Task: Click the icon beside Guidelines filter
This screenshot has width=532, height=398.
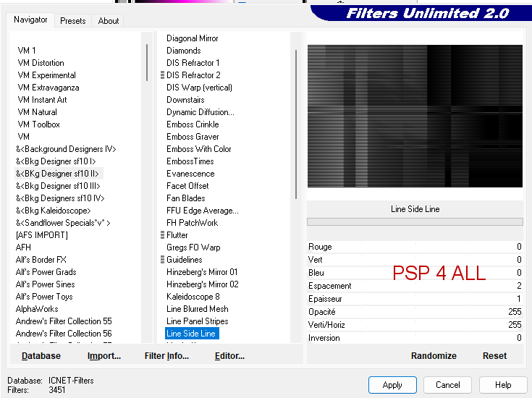Action: point(162,260)
